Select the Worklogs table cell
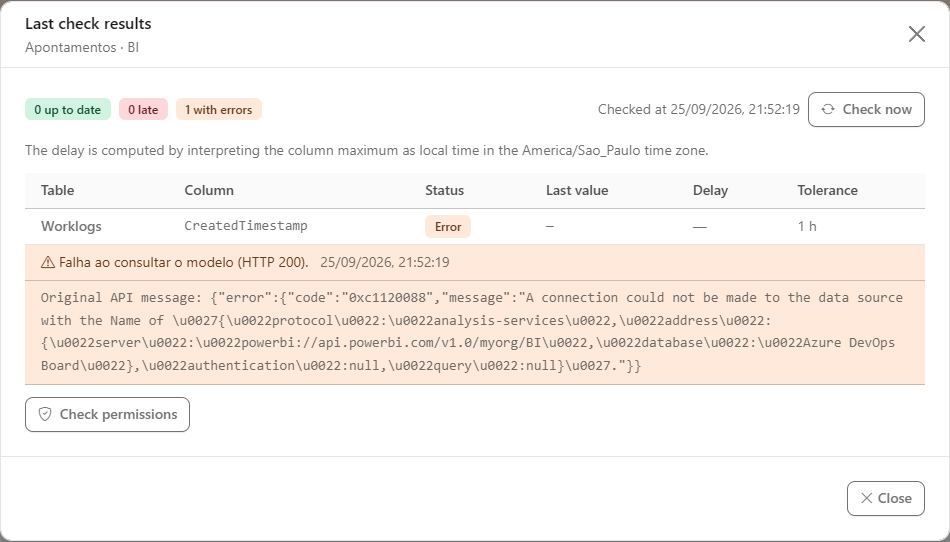The height and width of the screenshot is (542, 950). [71, 226]
